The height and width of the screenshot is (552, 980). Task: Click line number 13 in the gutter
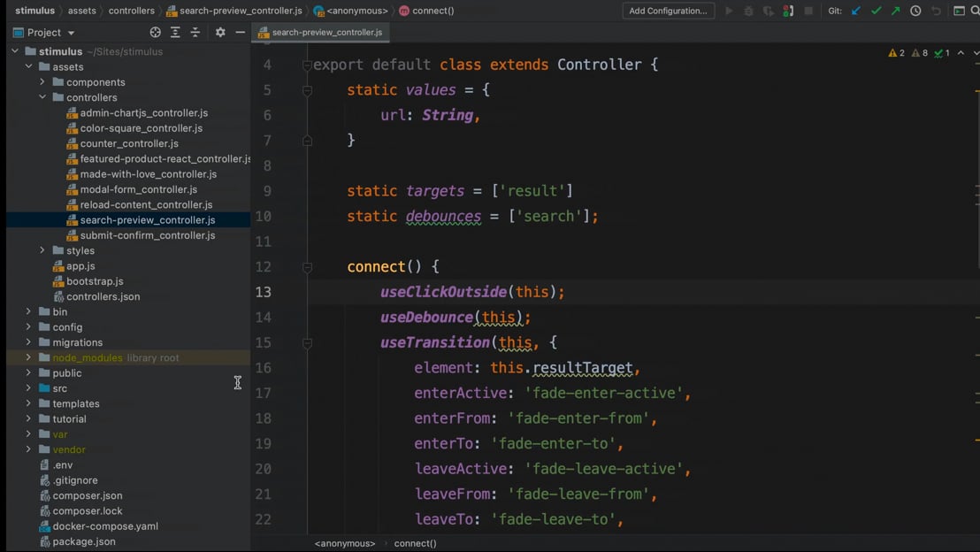[x=263, y=292]
